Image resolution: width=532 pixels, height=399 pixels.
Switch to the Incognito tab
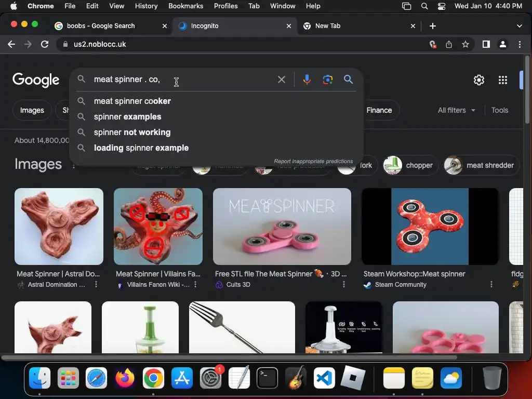pos(234,26)
